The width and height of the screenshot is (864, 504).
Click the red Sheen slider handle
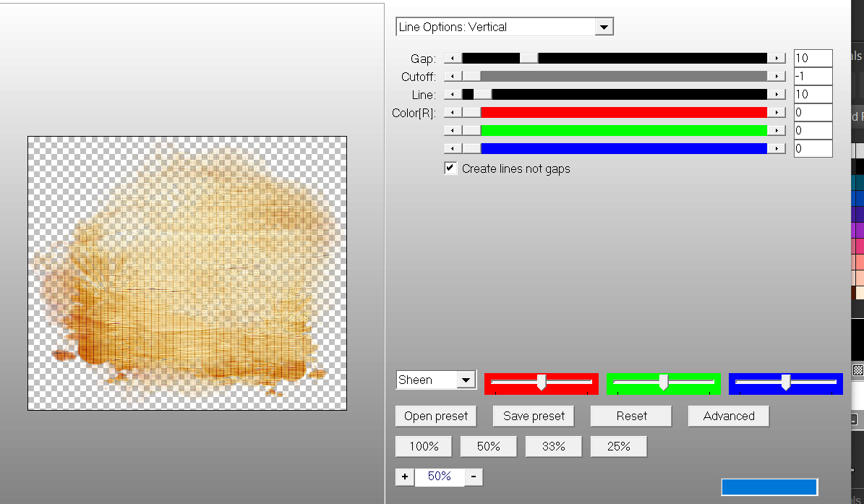pos(541,383)
